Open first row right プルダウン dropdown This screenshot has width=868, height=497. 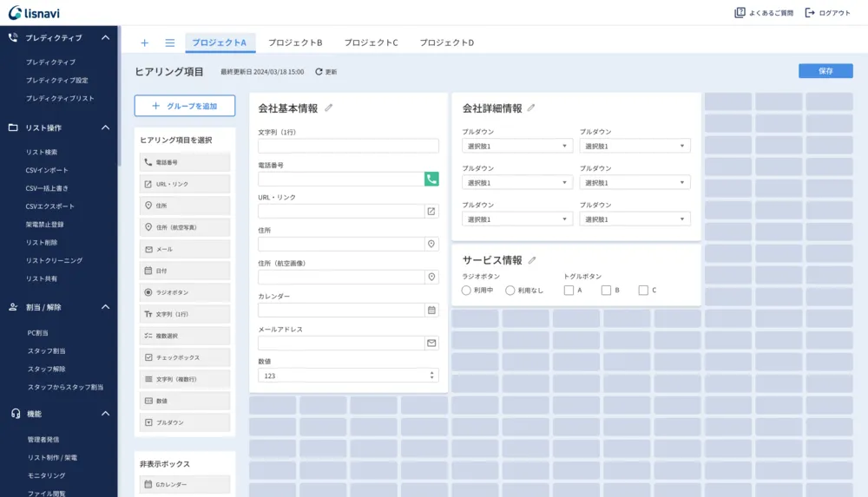click(635, 146)
